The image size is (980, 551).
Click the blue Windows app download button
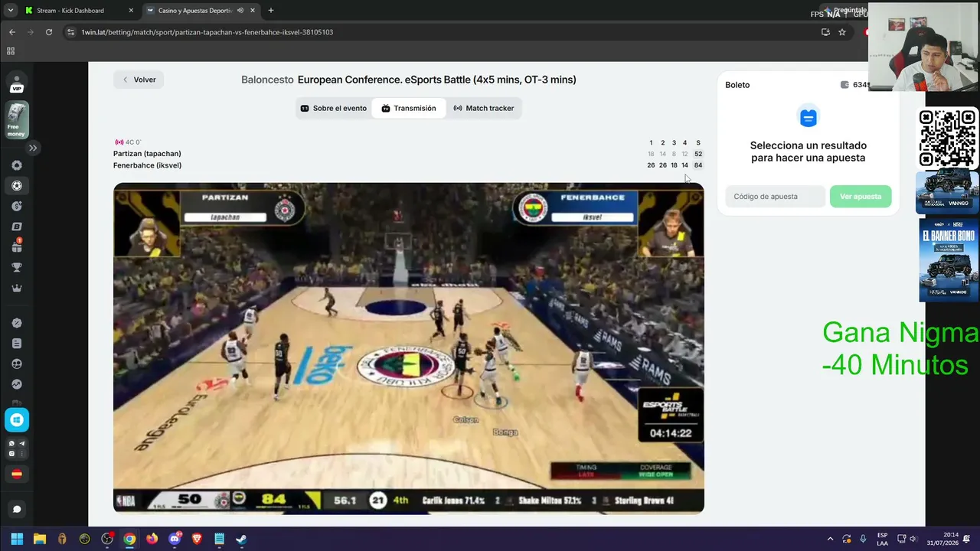click(17, 419)
